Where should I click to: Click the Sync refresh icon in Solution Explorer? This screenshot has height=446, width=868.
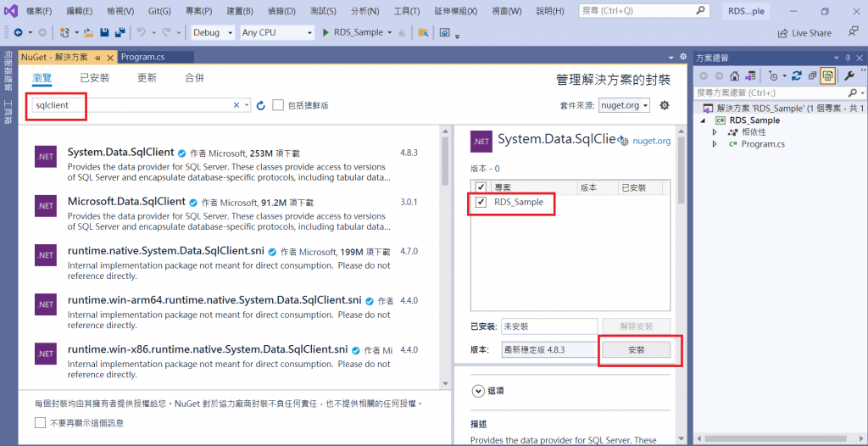point(797,76)
